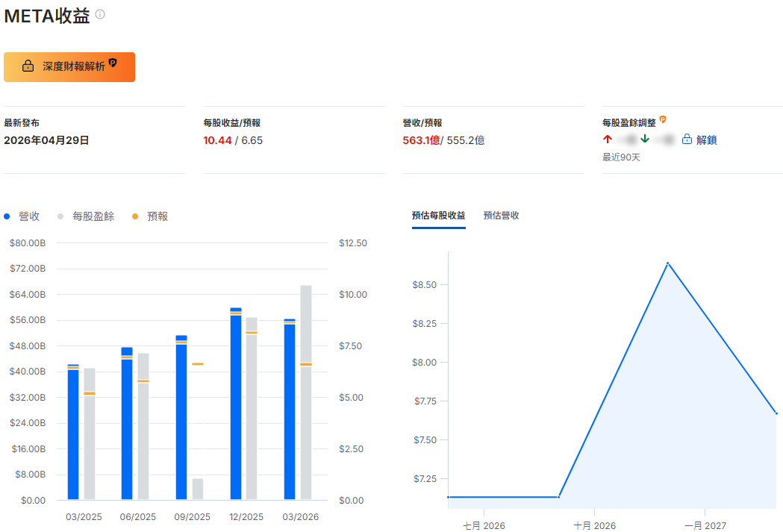Viewport: 783px width, 532px height.
Task: Click the pro badge on 深度財報解析 button
Action: point(113,63)
